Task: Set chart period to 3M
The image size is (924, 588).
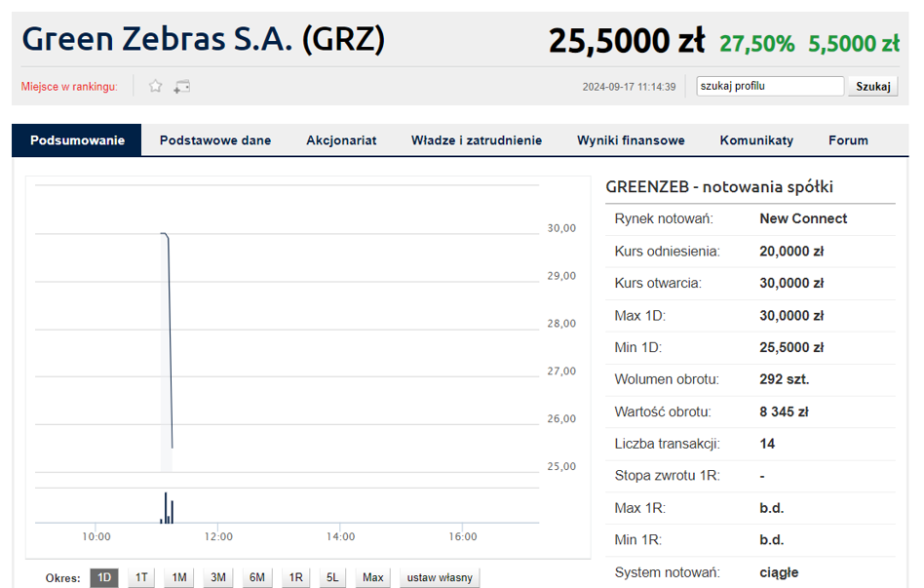Action: [218, 577]
